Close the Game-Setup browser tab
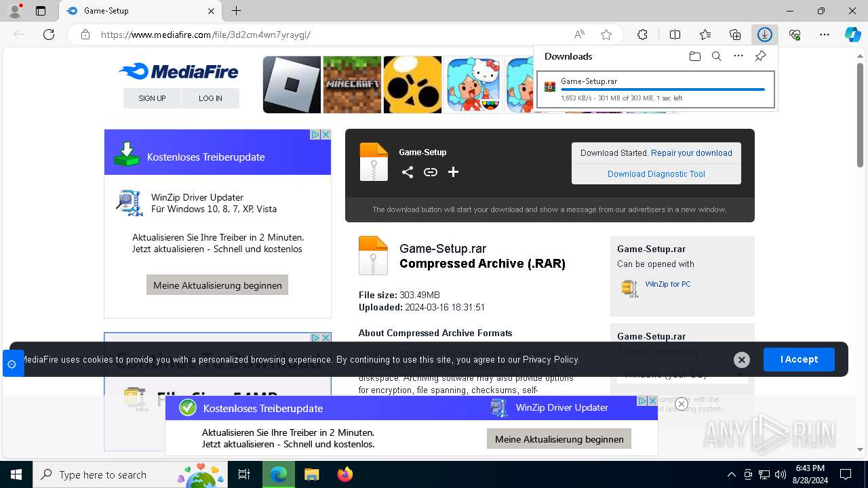 click(x=211, y=11)
